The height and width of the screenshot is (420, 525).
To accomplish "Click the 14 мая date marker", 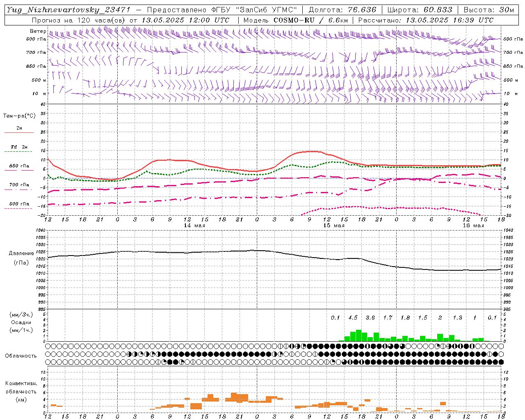I will tap(194, 226).
